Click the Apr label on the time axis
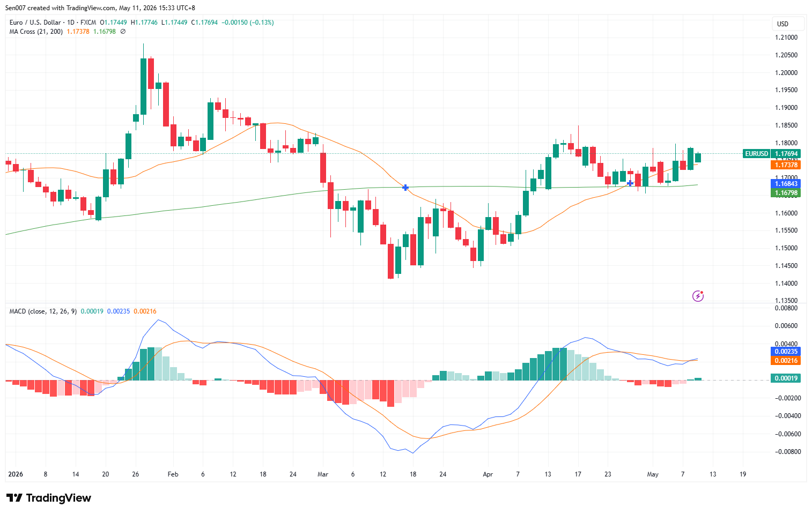 click(x=488, y=474)
